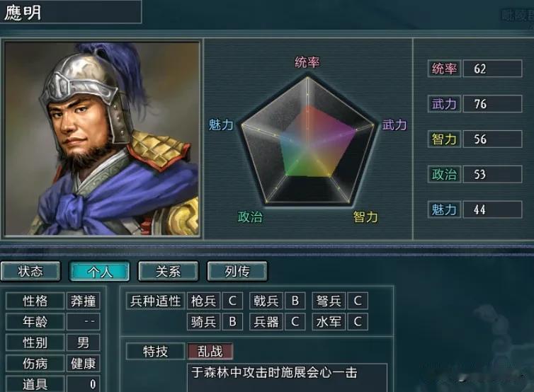Select the 戟兵 troop aptitude cell
The height and width of the screenshot is (392, 534).
pyautogui.click(x=266, y=301)
